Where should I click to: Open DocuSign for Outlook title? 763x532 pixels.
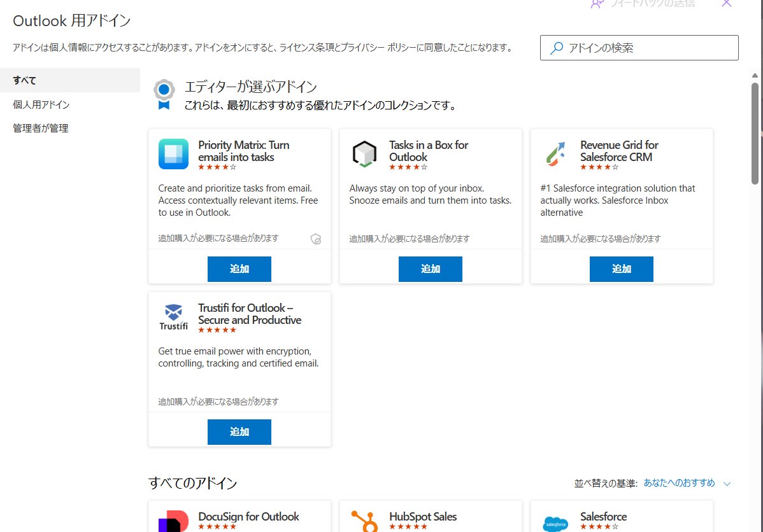[248, 517]
